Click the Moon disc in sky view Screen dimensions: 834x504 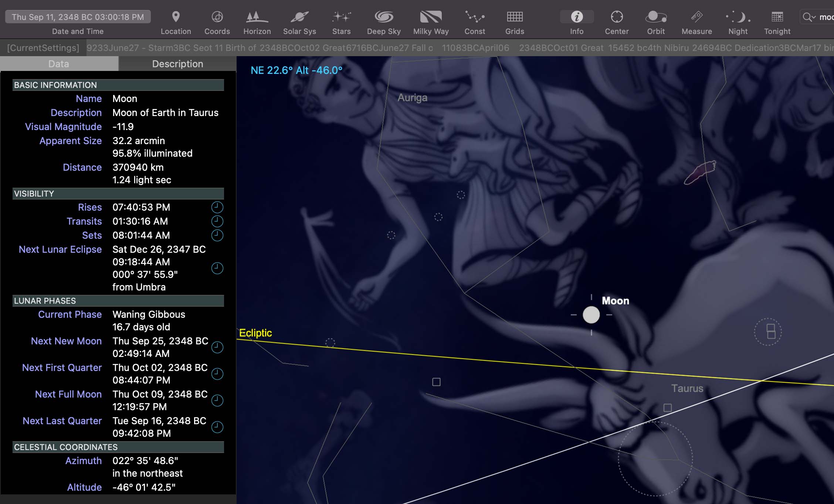pos(591,315)
